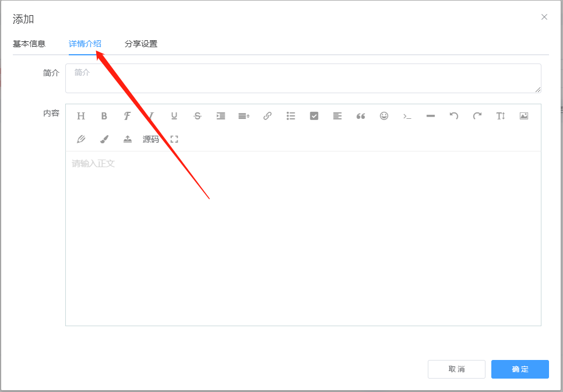
Task: Toggle bold text formatting
Action: click(x=104, y=116)
